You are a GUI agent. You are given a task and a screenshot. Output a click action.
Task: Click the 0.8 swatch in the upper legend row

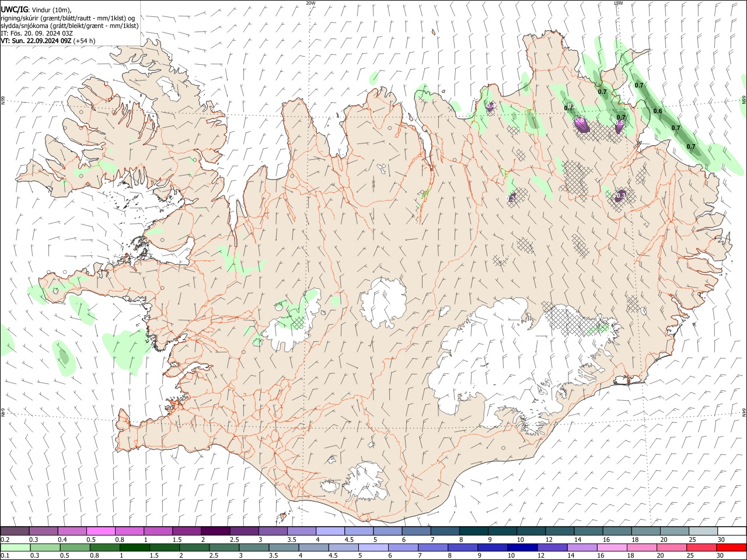coord(130,531)
